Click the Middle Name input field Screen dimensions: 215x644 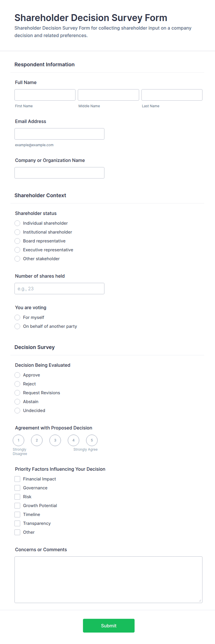pos(108,95)
